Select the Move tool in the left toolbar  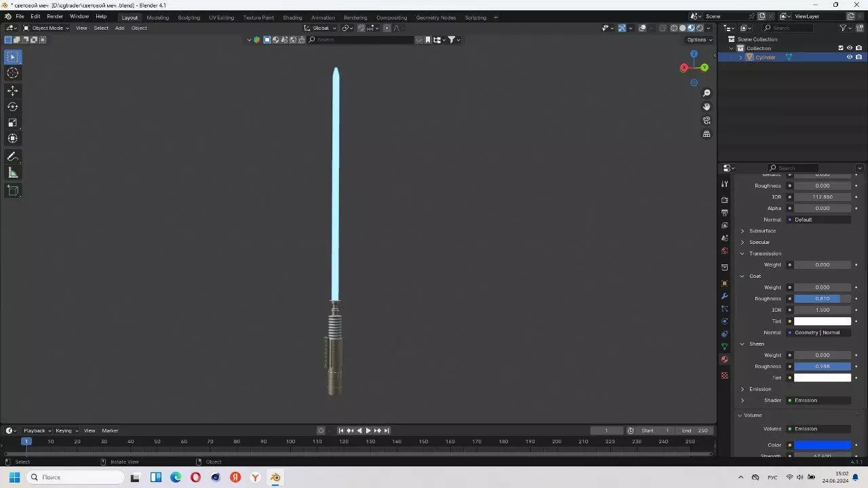13,90
